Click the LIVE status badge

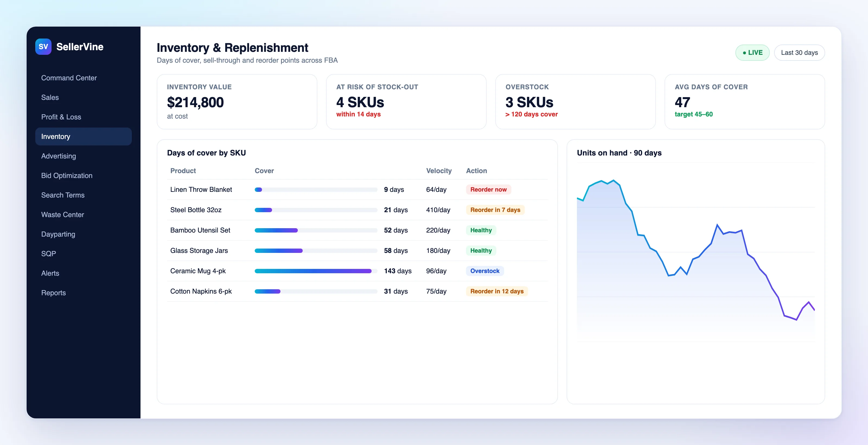pos(752,53)
